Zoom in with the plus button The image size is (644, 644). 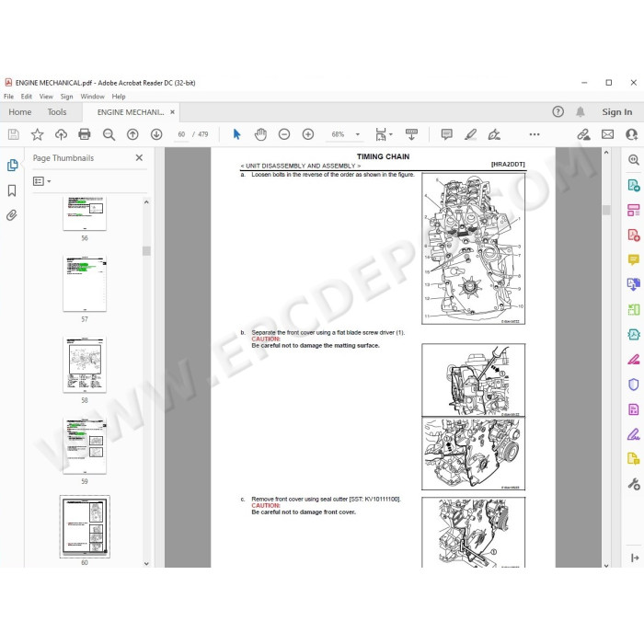click(308, 134)
